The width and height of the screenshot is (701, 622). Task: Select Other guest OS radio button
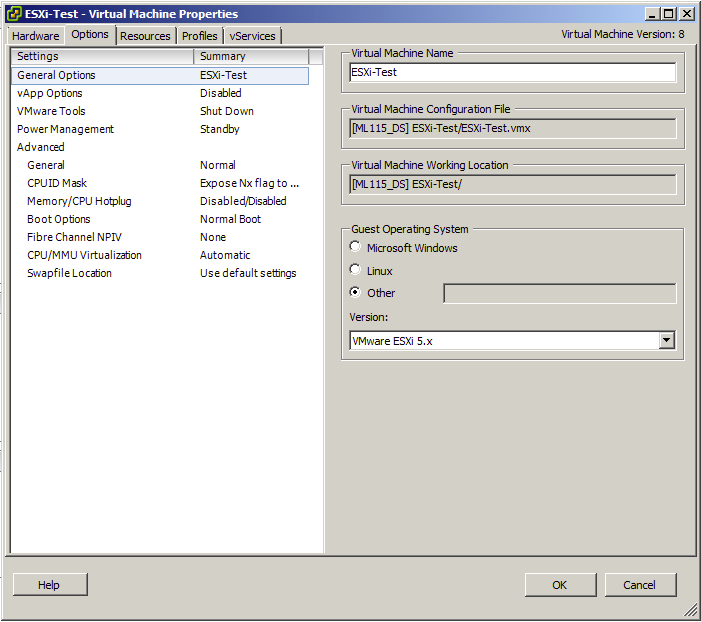(355, 292)
